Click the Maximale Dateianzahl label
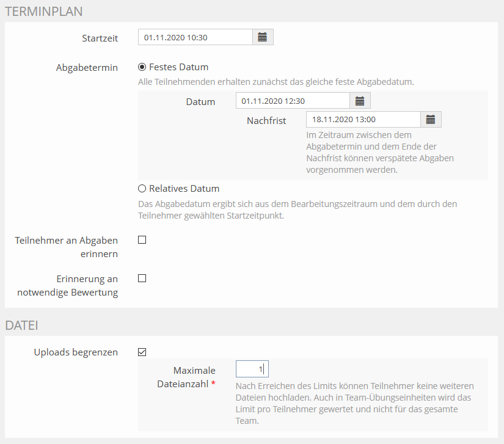 [194, 377]
